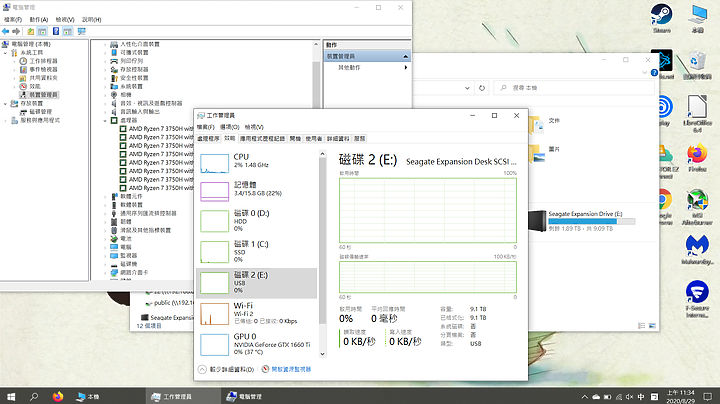Select Event Viewer in left tree
The width and height of the screenshot is (720, 404).
point(39,69)
